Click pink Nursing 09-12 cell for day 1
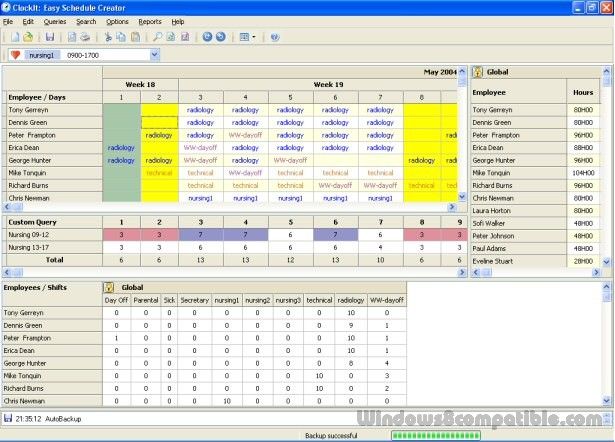Viewport: 615px width, 442px height. [122, 235]
